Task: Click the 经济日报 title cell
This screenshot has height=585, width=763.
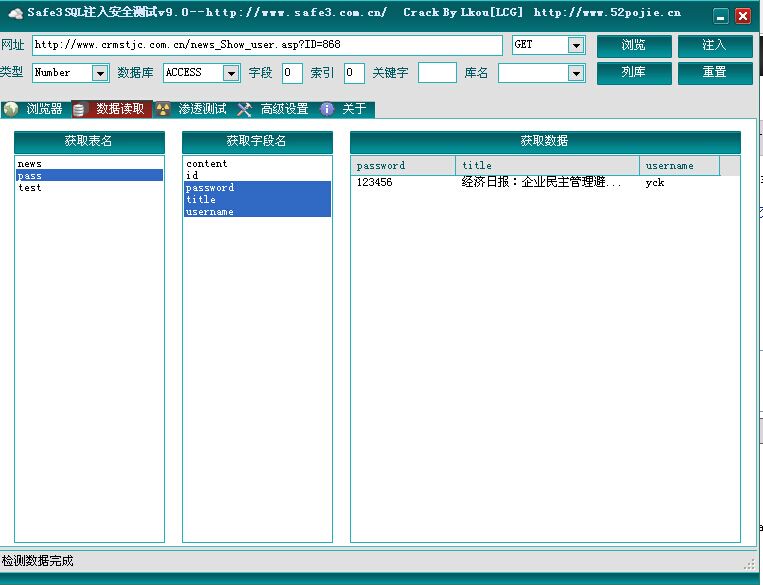Action: (x=541, y=183)
